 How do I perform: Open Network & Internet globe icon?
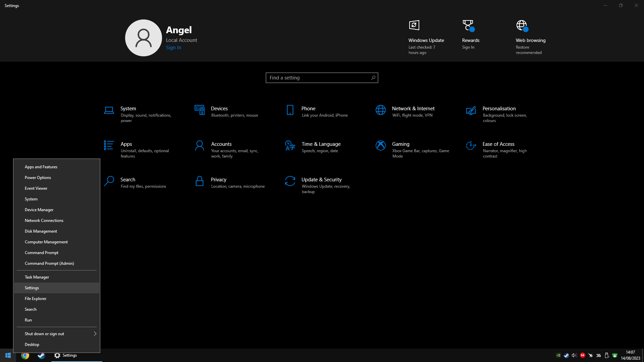pyautogui.click(x=380, y=110)
